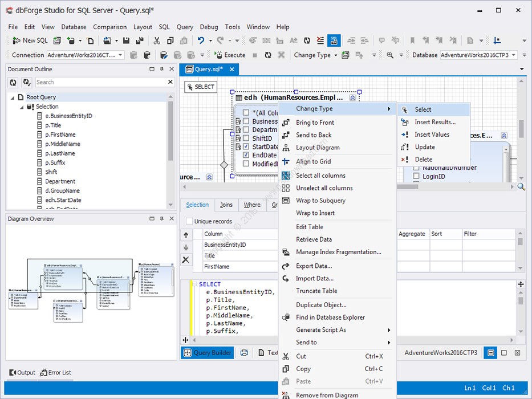Click the move down arrow in Selection grid
The height and width of the screenshot is (399, 532).
pyautogui.click(x=186, y=247)
